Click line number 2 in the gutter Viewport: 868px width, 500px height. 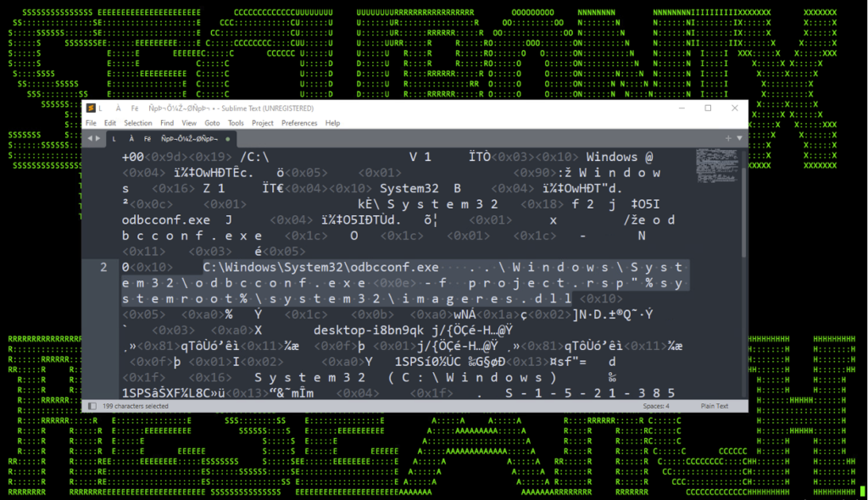(x=103, y=267)
